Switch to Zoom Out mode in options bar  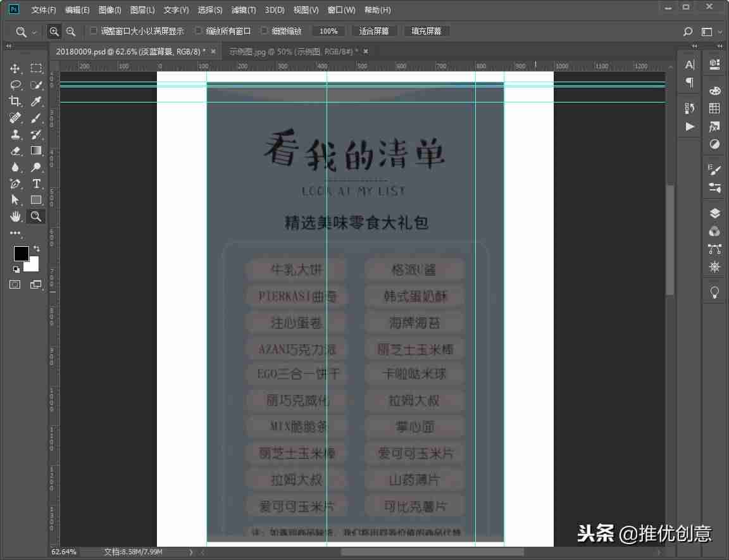71,32
